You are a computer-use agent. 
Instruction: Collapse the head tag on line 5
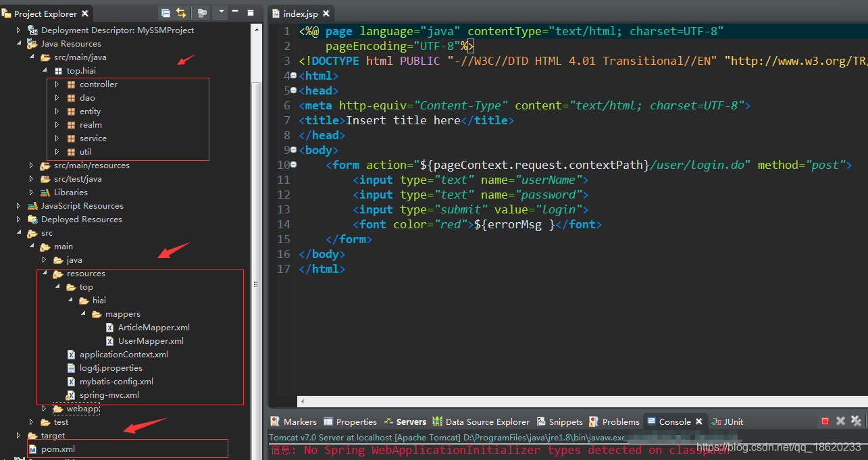pyautogui.click(x=294, y=91)
